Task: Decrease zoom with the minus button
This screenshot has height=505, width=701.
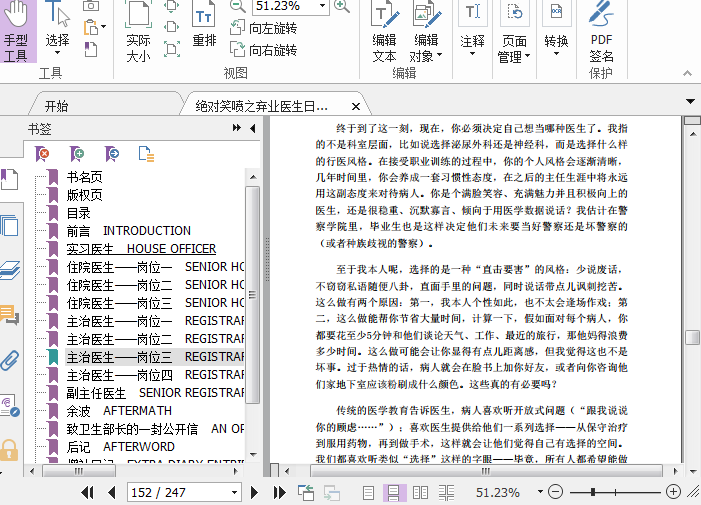Action: click(x=555, y=492)
